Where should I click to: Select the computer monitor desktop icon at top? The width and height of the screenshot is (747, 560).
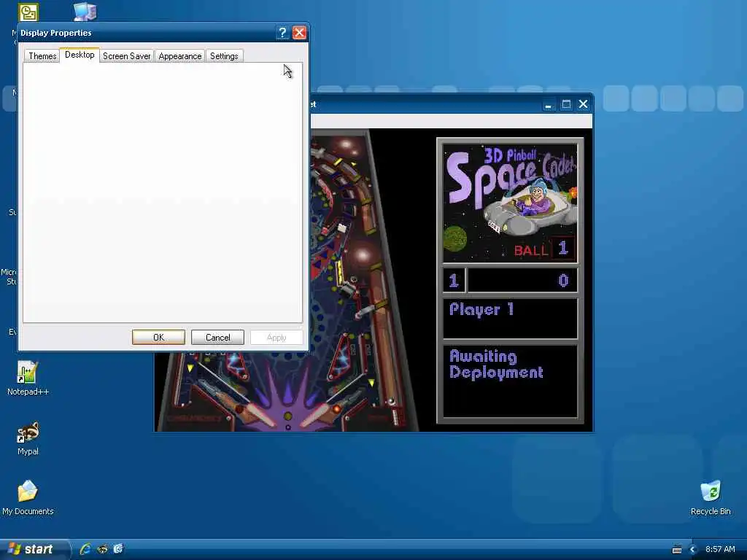(85, 12)
